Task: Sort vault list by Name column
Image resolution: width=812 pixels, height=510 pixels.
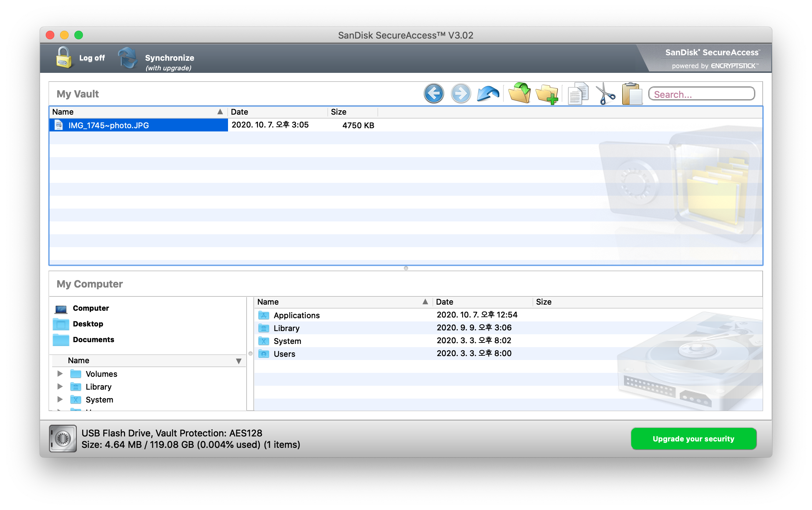Action: 139,112
